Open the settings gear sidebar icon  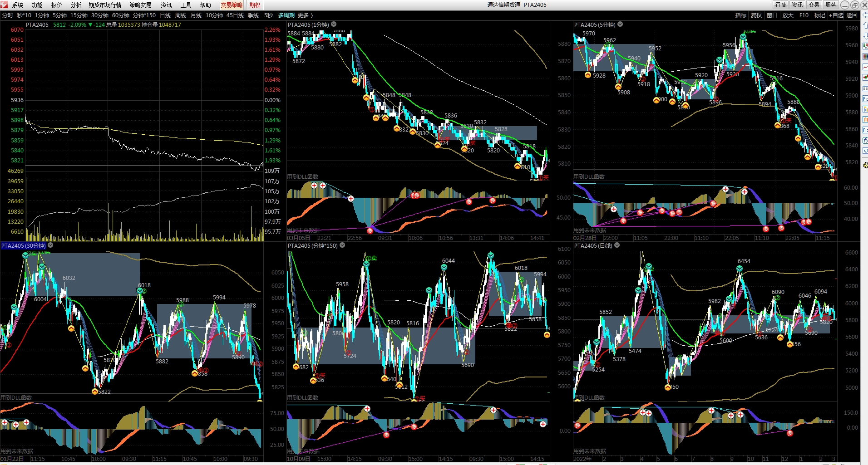[x=865, y=165]
